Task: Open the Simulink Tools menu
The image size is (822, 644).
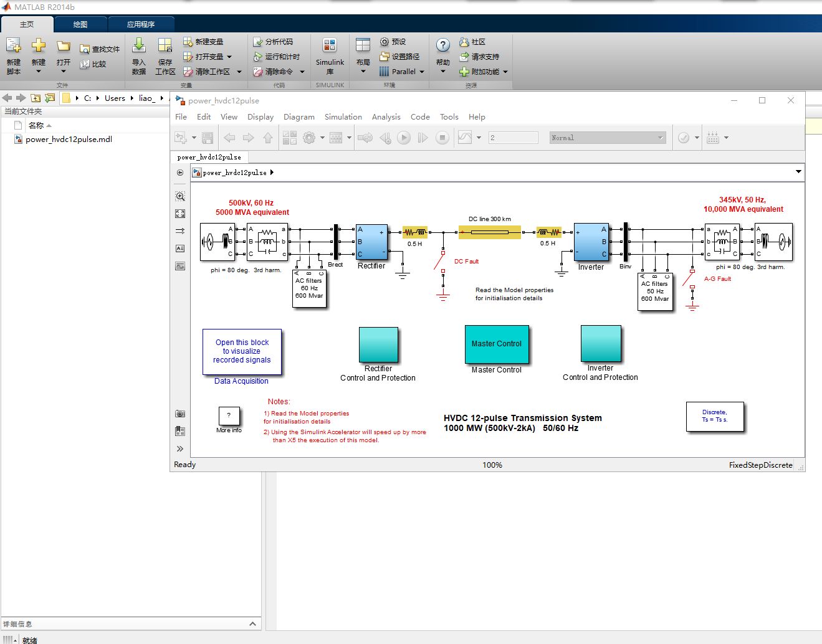Action: (449, 117)
